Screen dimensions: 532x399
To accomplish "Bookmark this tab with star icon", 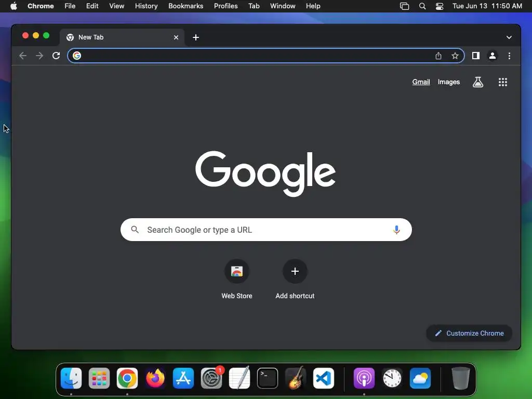I will (x=455, y=56).
